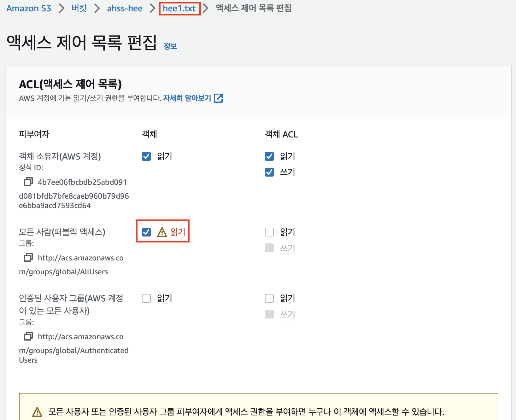Image resolution: width=516 pixels, height=420 pixels.
Task: Click 쓰기 label under public access ACL
Action: [x=288, y=248]
